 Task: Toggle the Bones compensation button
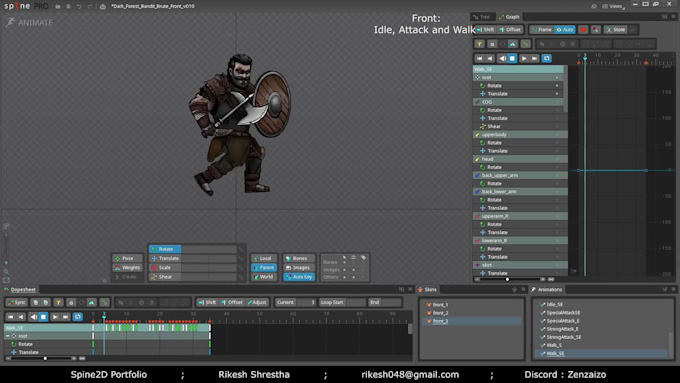(x=299, y=258)
